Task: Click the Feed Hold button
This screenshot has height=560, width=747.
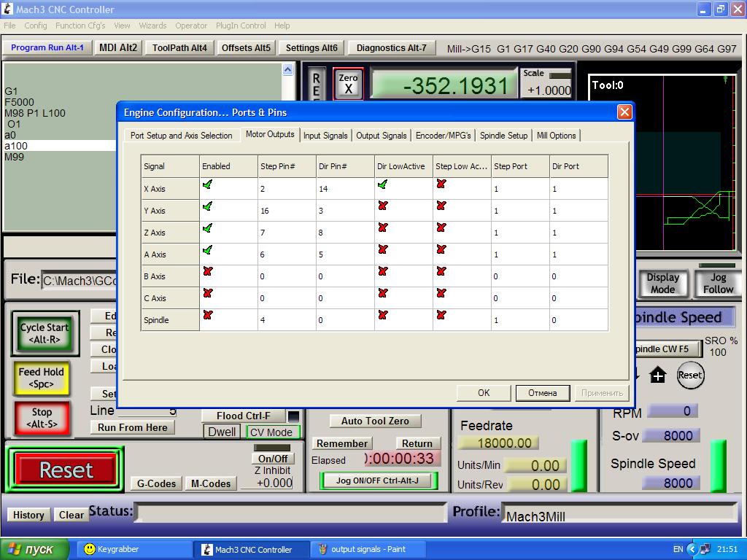Action: tap(42, 378)
